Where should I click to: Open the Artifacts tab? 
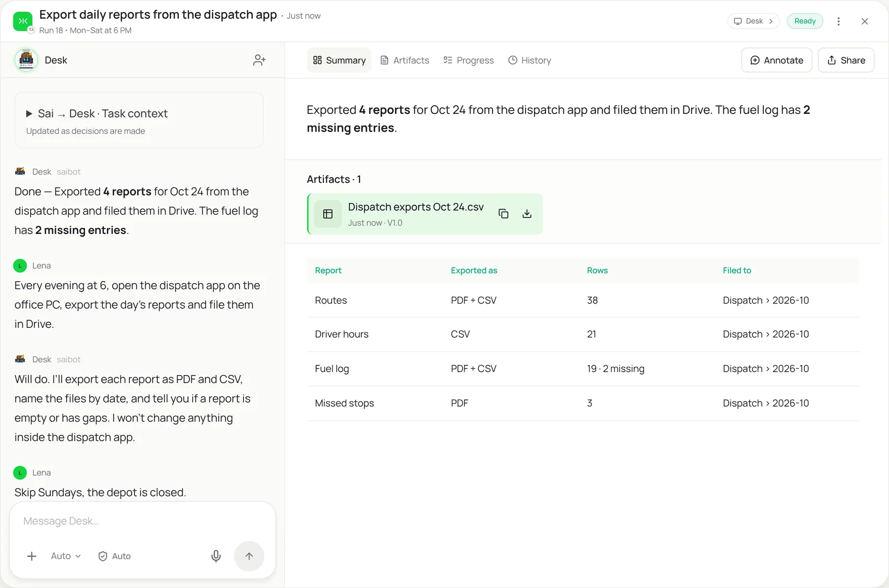tap(404, 60)
